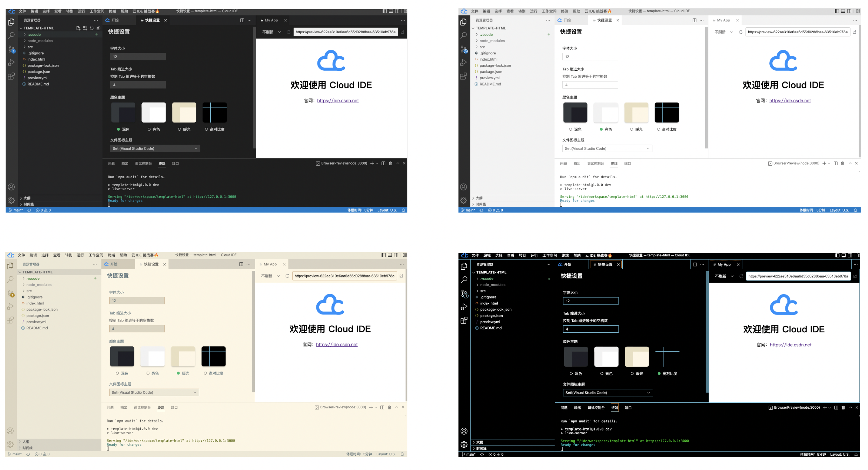
Task: Open Explorer icon in dark theme window
Action: pyautogui.click(x=11, y=22)
